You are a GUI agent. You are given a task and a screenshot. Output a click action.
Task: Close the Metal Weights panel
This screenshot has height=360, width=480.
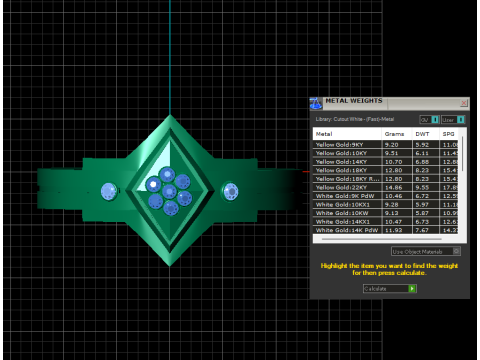point(464,103)
